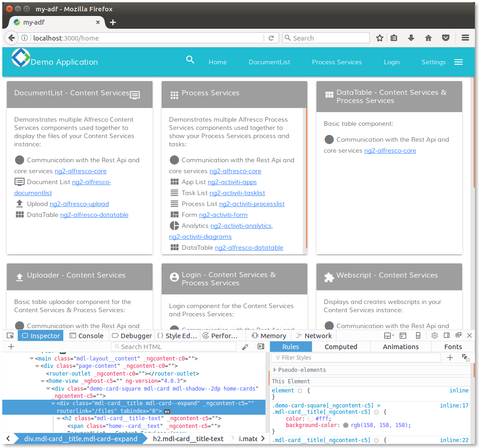Collapse the home-view node
The width and height of the screenshot is (479, 448).
(42, 381)
